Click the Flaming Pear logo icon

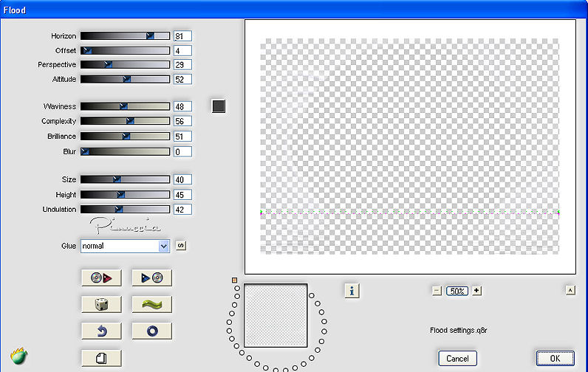pos(18,356)
